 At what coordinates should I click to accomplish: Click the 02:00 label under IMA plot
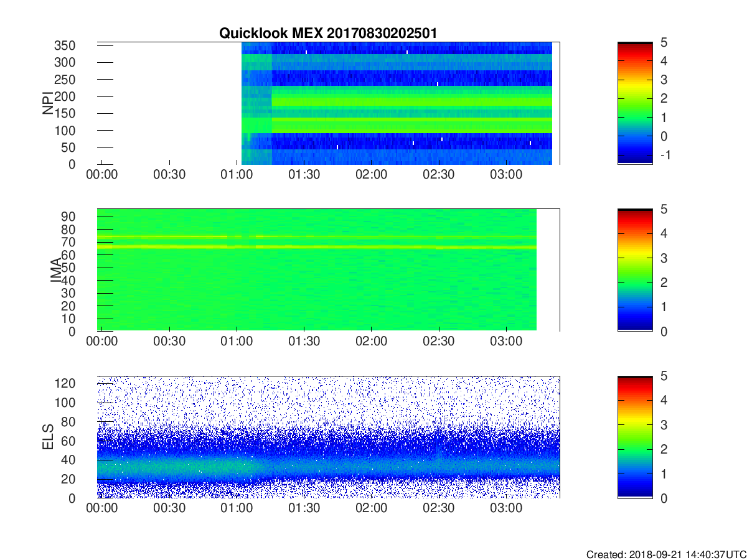point(372,342)
